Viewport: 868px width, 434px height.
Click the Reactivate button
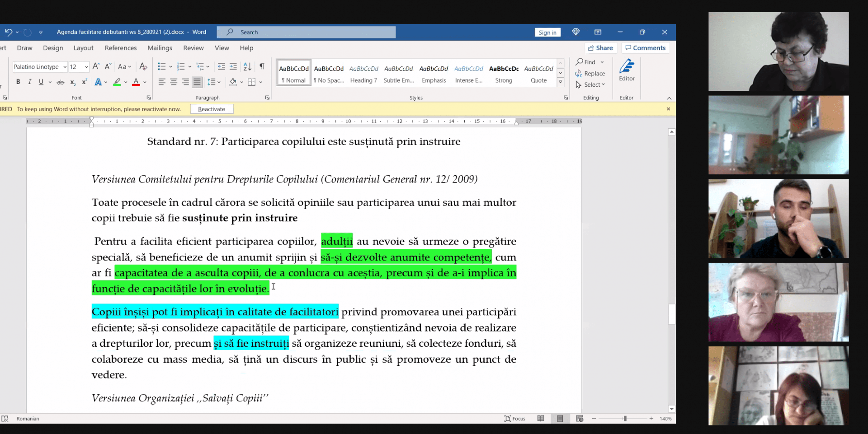coord(212,109)
